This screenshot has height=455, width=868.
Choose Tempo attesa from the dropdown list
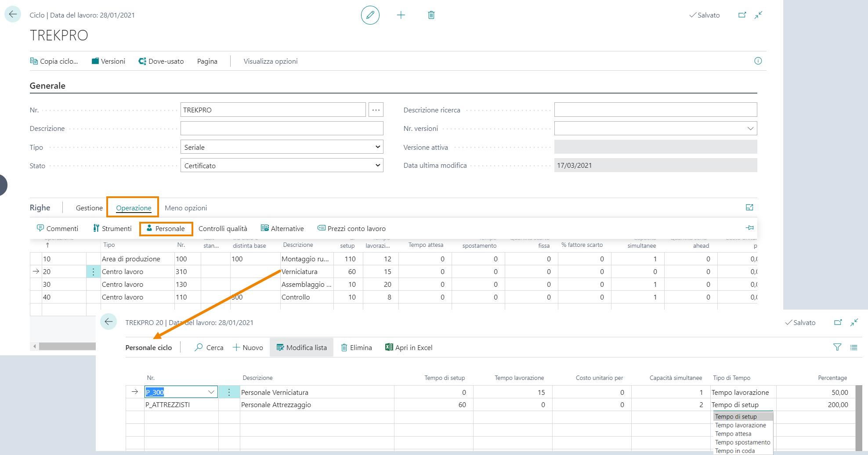(x=733, y=434)
